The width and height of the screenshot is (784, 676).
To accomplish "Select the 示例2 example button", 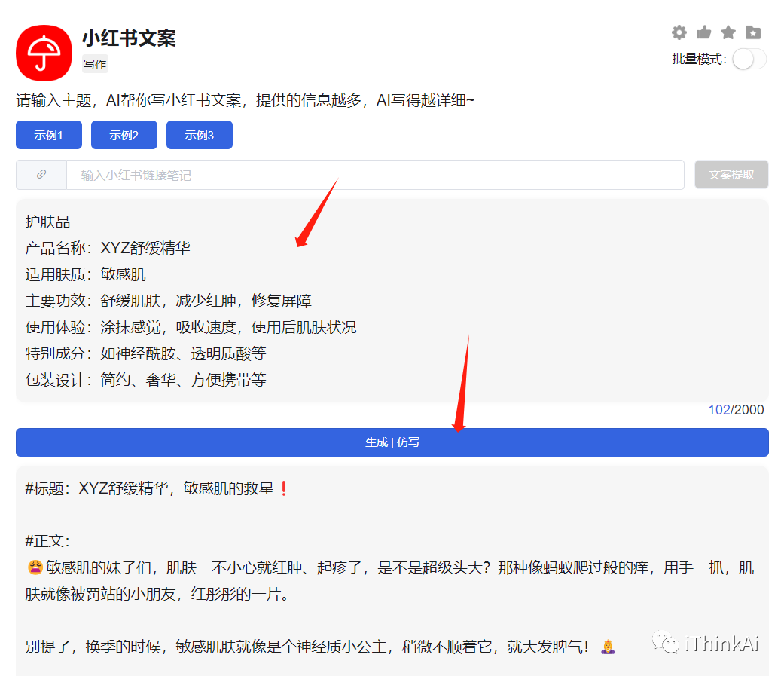I will 124,135.
